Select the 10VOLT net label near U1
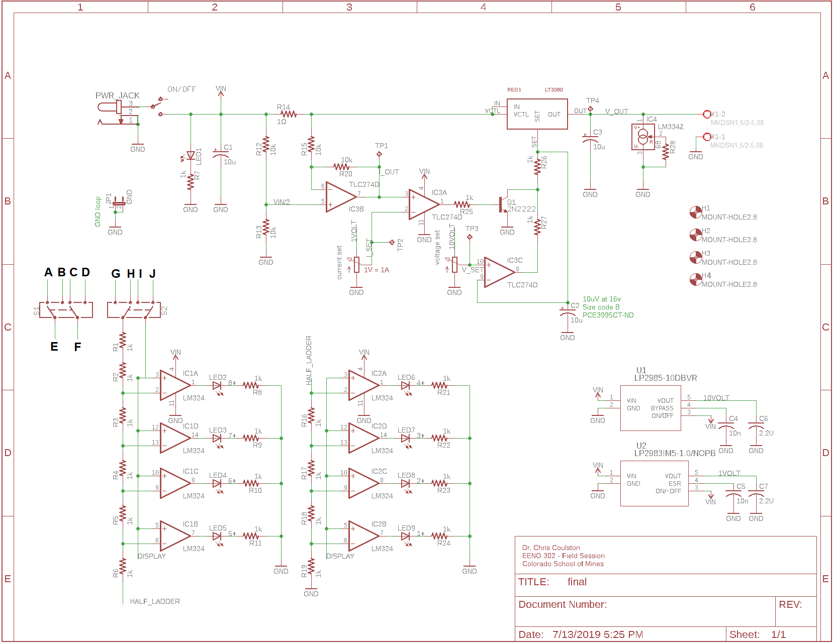The image size is (833, 644). [716, 398]
